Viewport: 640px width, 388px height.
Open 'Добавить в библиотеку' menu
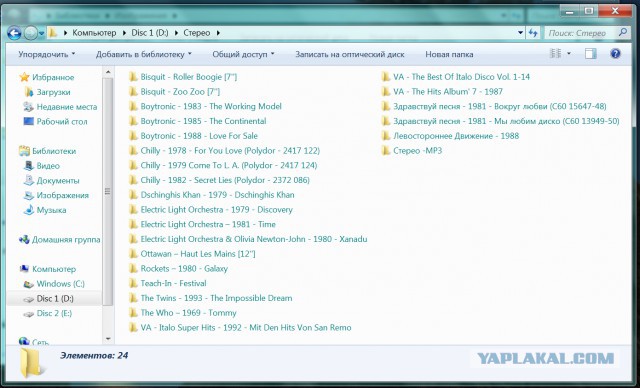pos(143,54)
